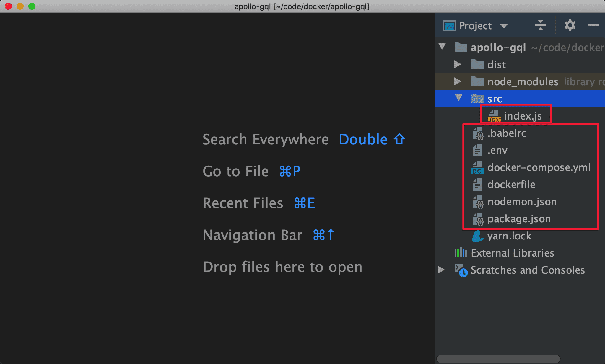Collapse the src folder arrow
Screen dimensions: 605x364
pyautogui.click(x=459, y=98)
